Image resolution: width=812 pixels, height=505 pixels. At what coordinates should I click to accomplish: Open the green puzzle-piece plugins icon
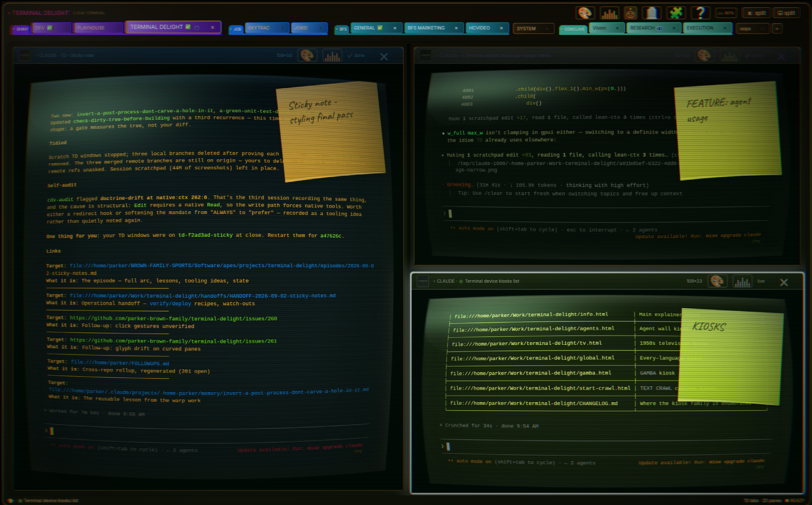tap(676, 13)
